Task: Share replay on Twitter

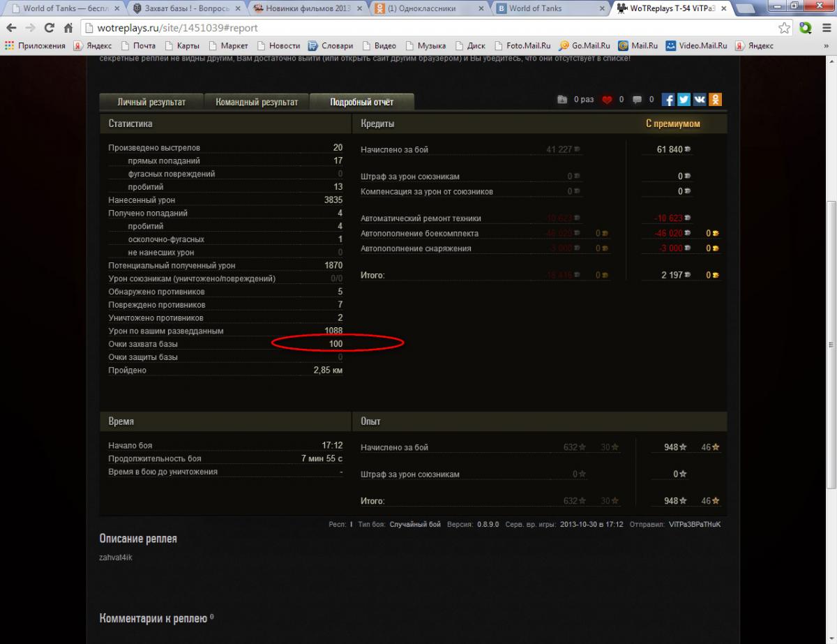Action: tap(684, 100)
